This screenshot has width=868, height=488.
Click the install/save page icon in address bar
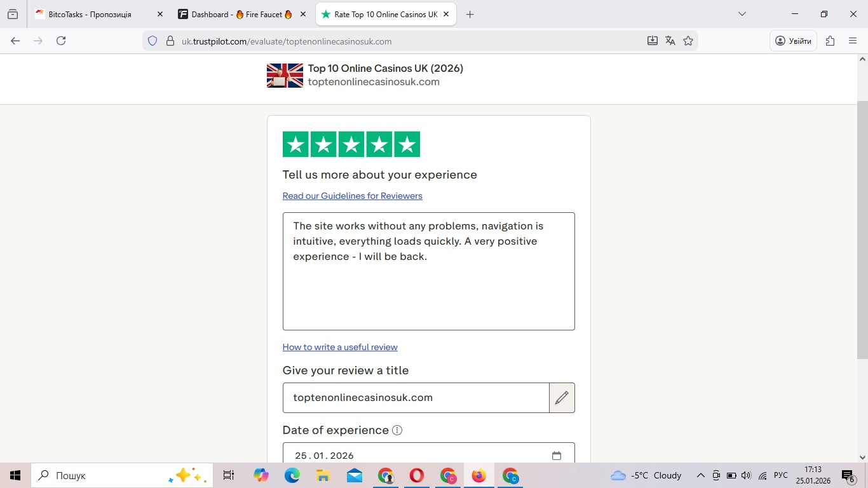click(x=652, y=41)
